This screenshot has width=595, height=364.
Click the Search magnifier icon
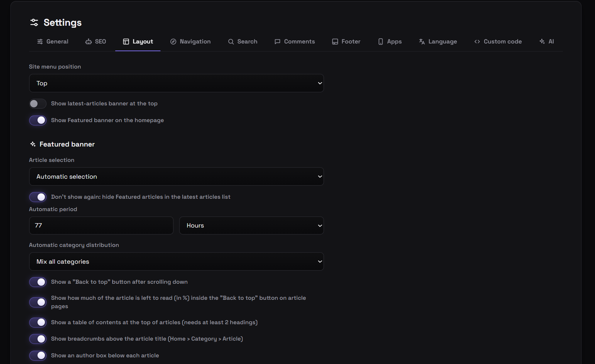pos(231,42)
